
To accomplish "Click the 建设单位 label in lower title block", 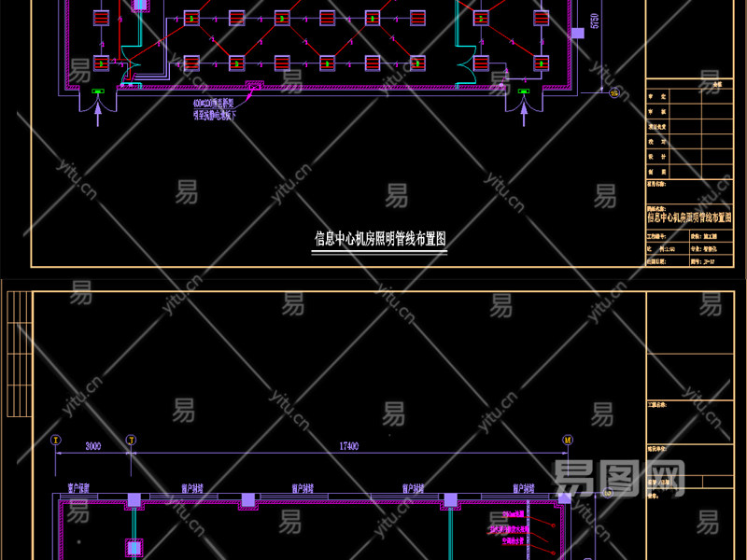I will click(x=657, y=449).
